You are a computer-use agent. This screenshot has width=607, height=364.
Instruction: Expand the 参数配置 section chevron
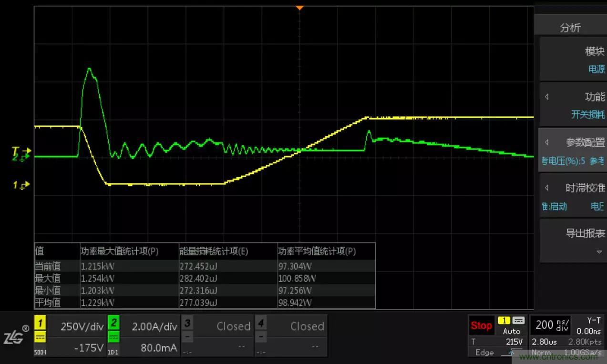tap(546, 142)
